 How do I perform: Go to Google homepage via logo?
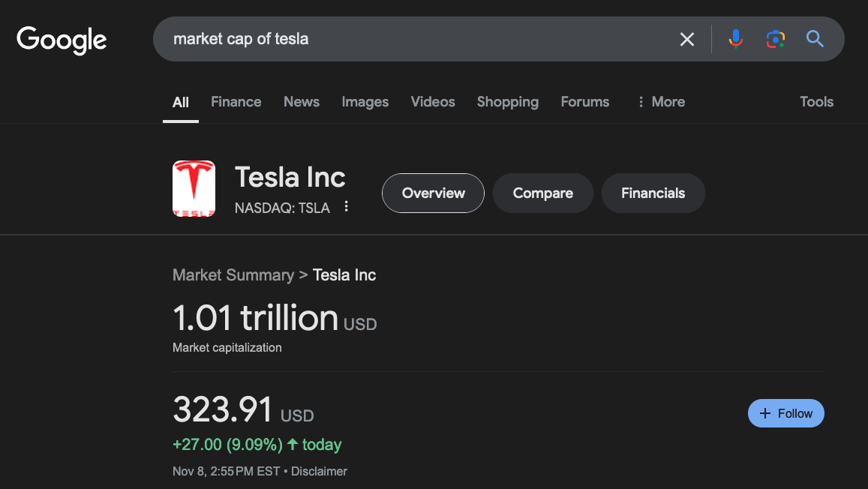point(62,40)
